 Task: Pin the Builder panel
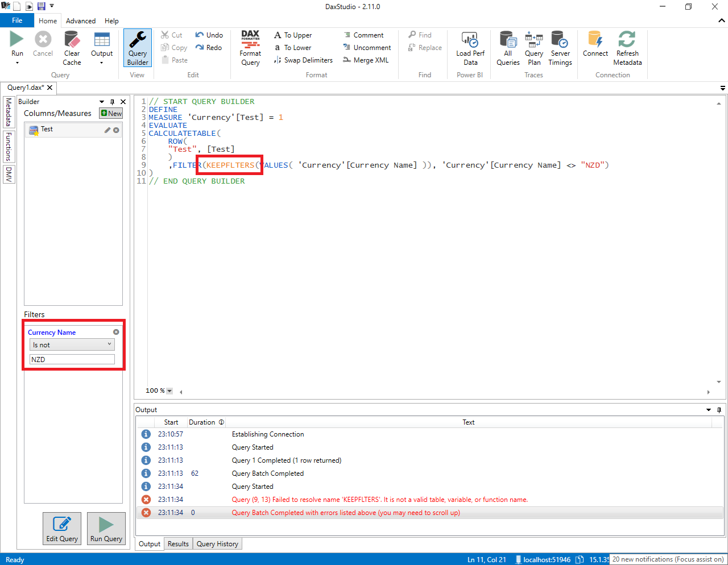(112, 101)
